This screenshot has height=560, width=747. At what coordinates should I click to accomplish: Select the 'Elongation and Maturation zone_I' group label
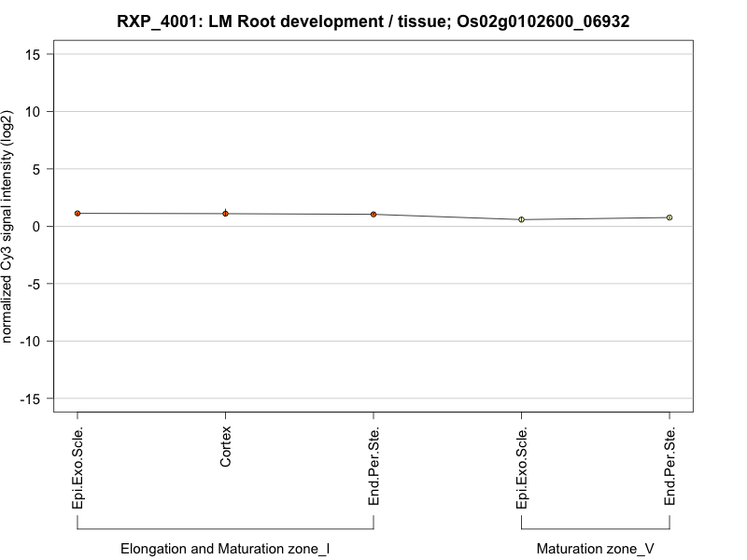click(225, 549)
